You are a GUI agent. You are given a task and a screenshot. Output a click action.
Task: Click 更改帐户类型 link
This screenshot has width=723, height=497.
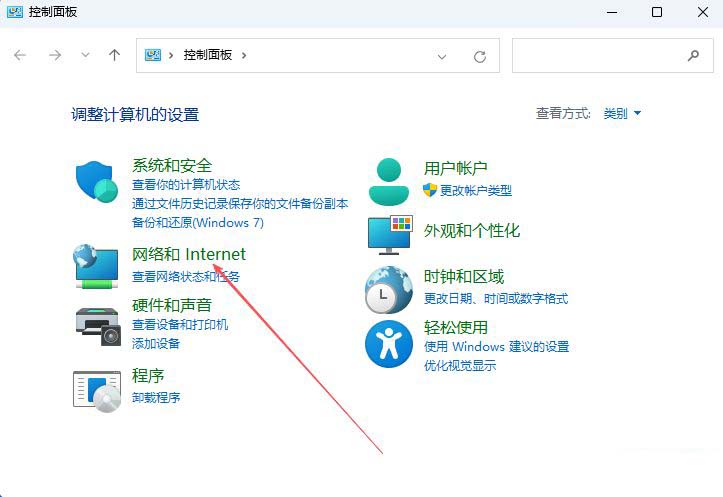[476, 190]
